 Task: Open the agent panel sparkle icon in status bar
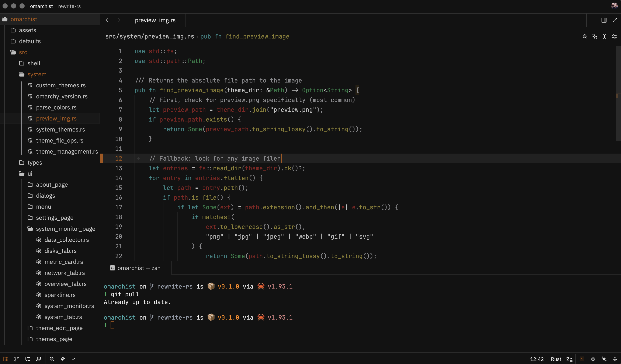point(604,359)
